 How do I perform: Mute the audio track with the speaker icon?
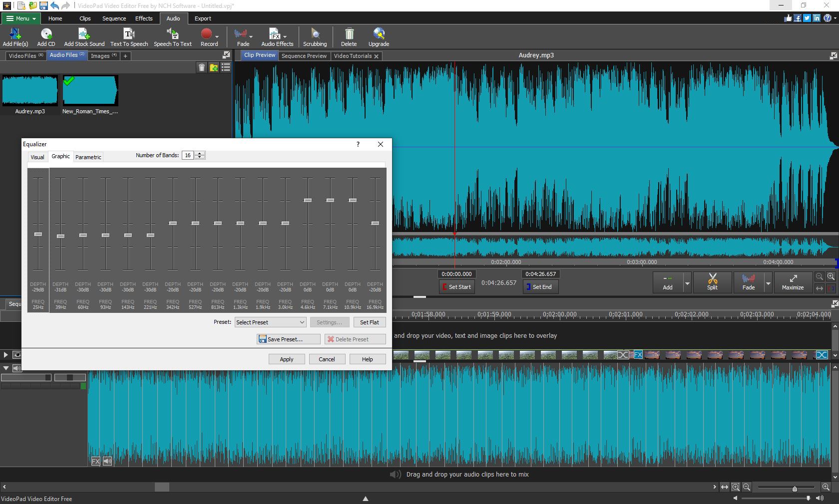pyautogui.click(x=107, y=462)
